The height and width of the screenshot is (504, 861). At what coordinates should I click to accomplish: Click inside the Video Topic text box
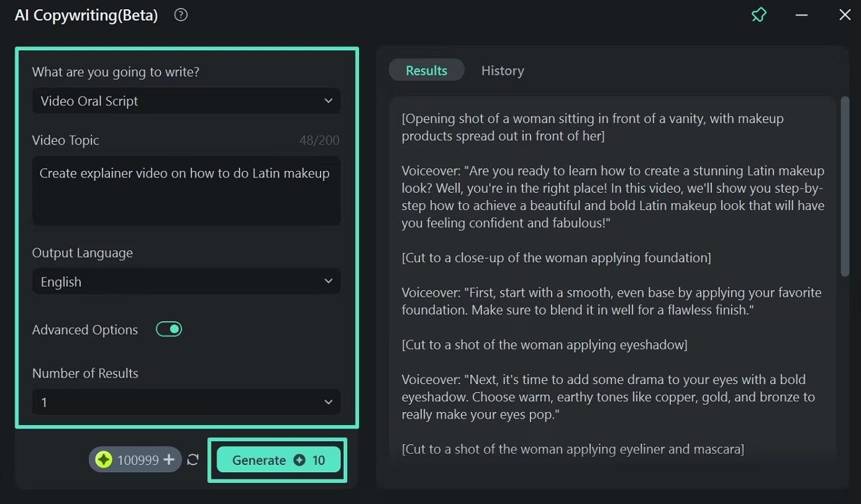click(186, 191)
